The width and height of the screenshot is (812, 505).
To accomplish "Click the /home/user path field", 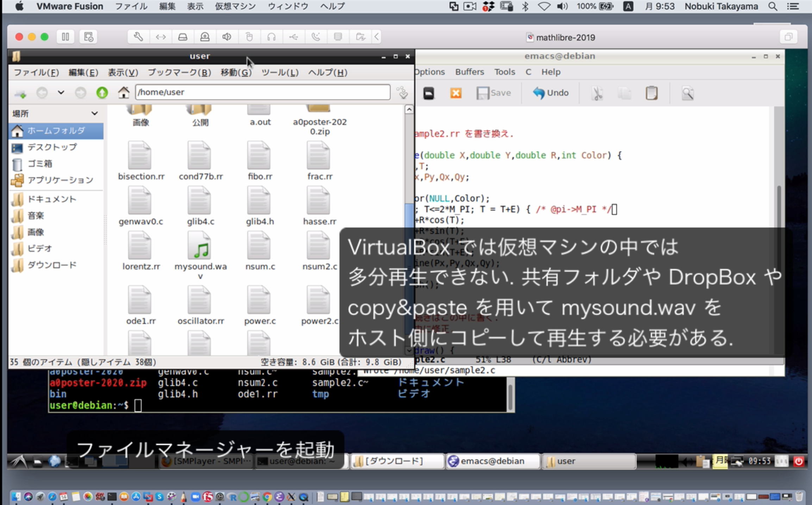I will 263,92.
